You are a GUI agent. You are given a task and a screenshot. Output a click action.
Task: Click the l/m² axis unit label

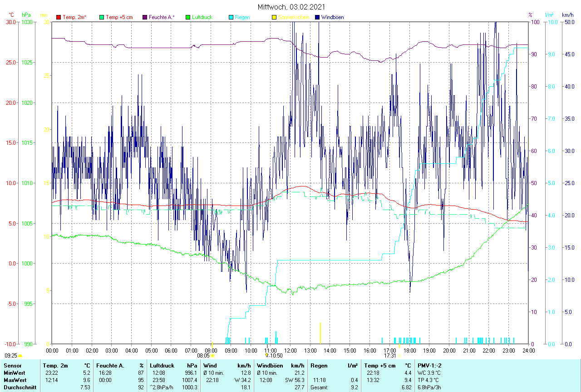click(x=550, y=15)
